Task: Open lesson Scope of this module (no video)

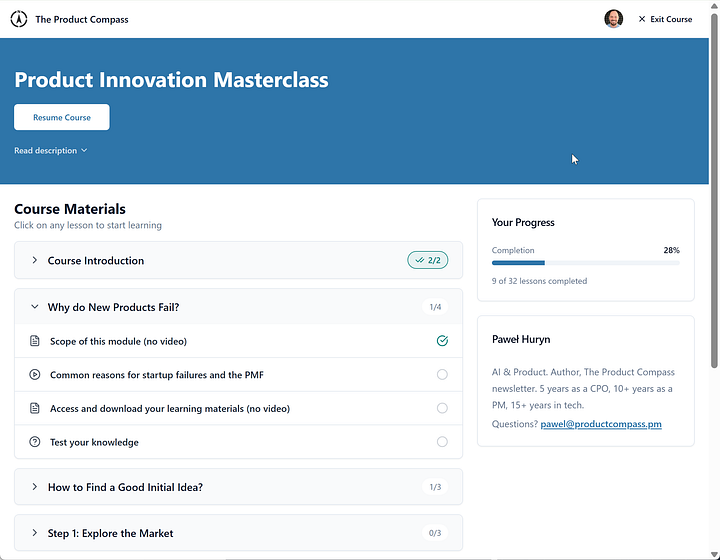Action: coord(238,341)
